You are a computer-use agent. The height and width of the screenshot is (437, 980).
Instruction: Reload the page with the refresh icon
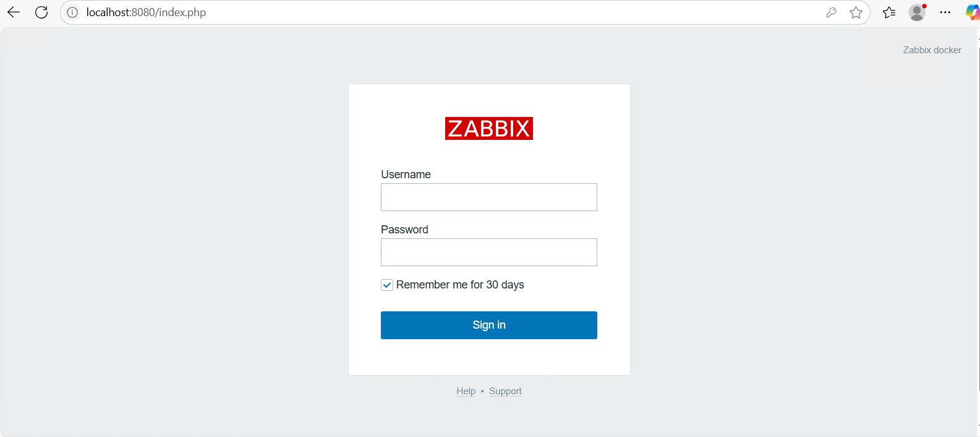coord(41,12)
